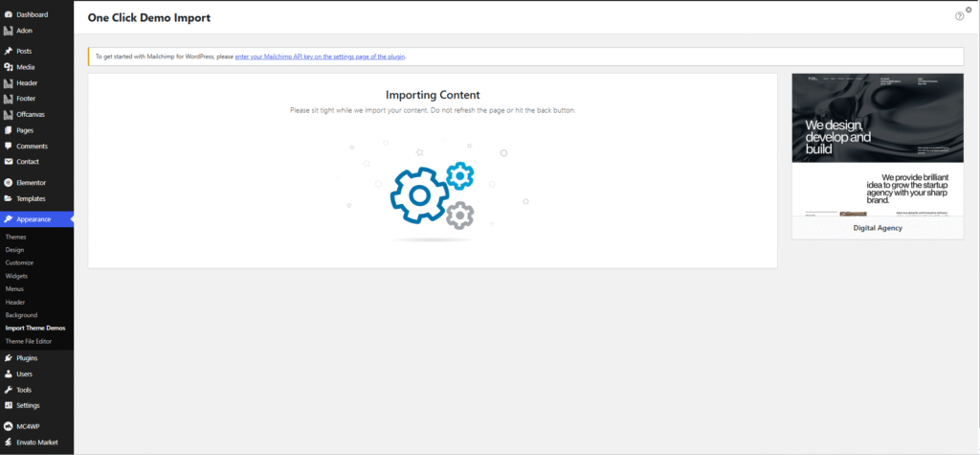
Task: Click the Plugins plug icon
Action: coord(8,358)
